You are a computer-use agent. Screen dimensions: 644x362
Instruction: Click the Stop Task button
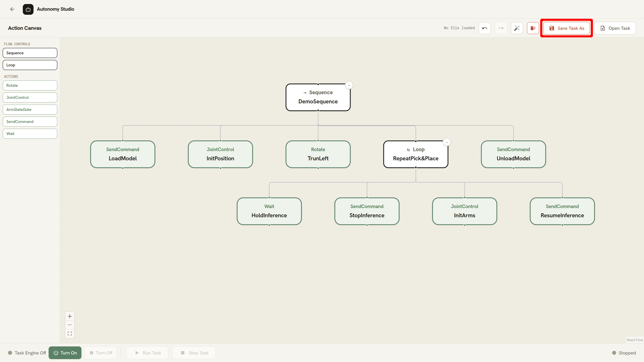pos(194,353)
